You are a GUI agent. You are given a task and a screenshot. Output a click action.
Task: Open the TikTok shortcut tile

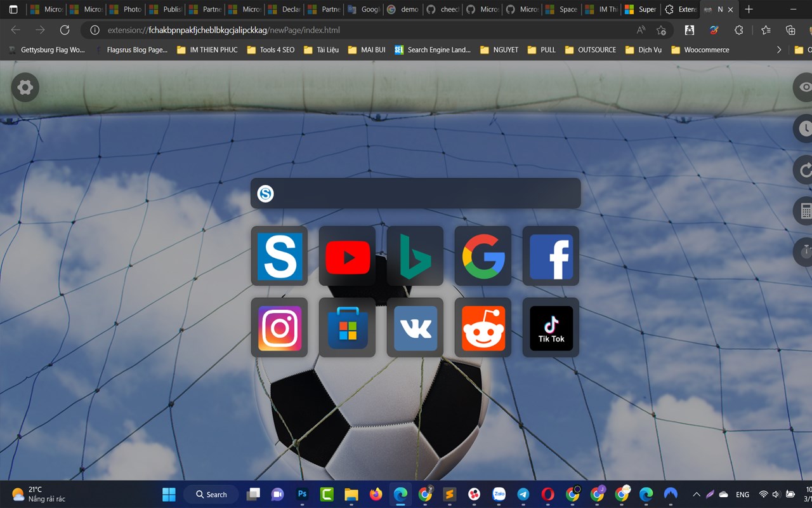[x=551, y=328]
